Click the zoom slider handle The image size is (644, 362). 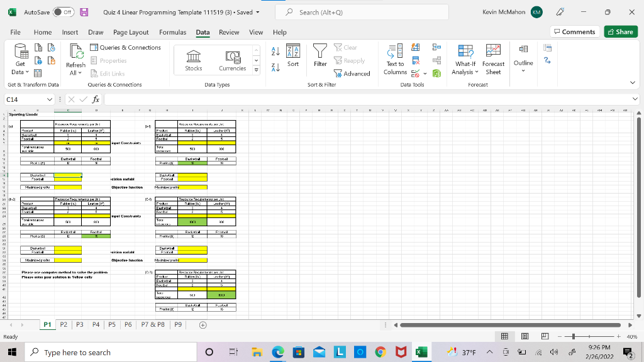pos(574,337)
